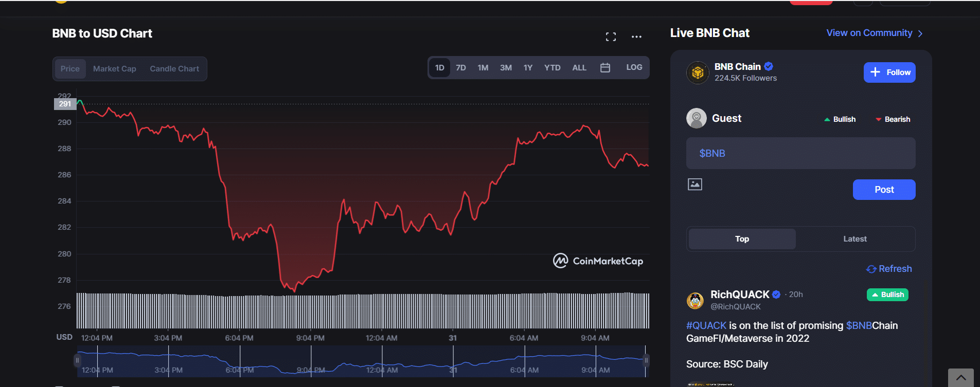Click the scroll-to-top arrow button
This screenshot has width=980, height=387.
(x=961, y=377)
